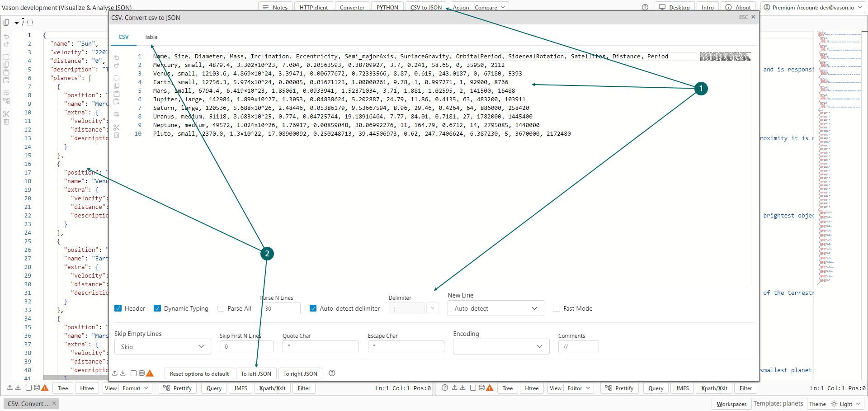Open PYTHON menu item

click(x=387, y=7)
